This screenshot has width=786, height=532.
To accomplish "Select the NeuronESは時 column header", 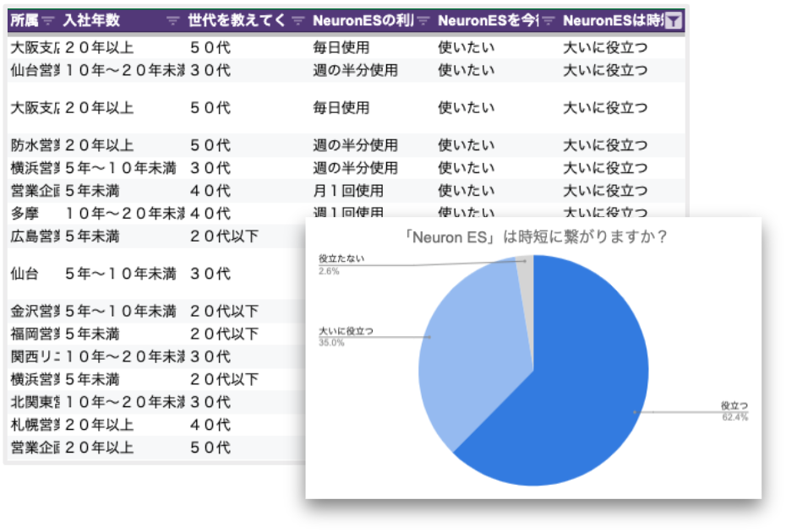I will (x=613, y=20).
